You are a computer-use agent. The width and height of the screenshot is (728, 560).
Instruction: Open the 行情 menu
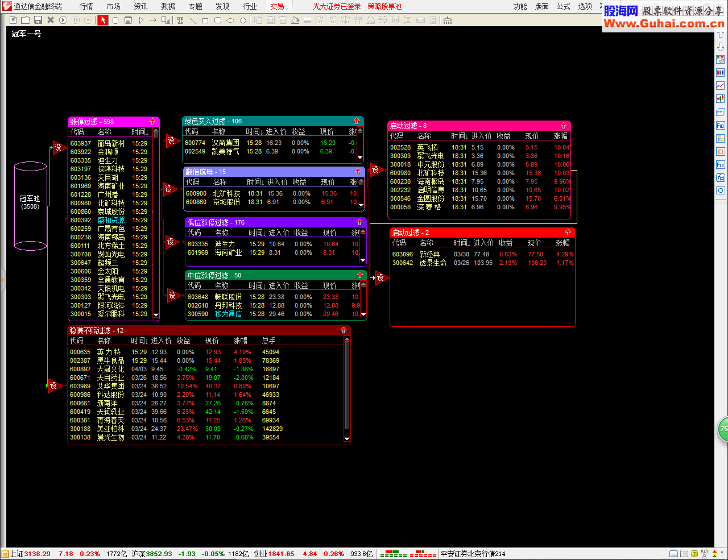(x=86, y=6)
